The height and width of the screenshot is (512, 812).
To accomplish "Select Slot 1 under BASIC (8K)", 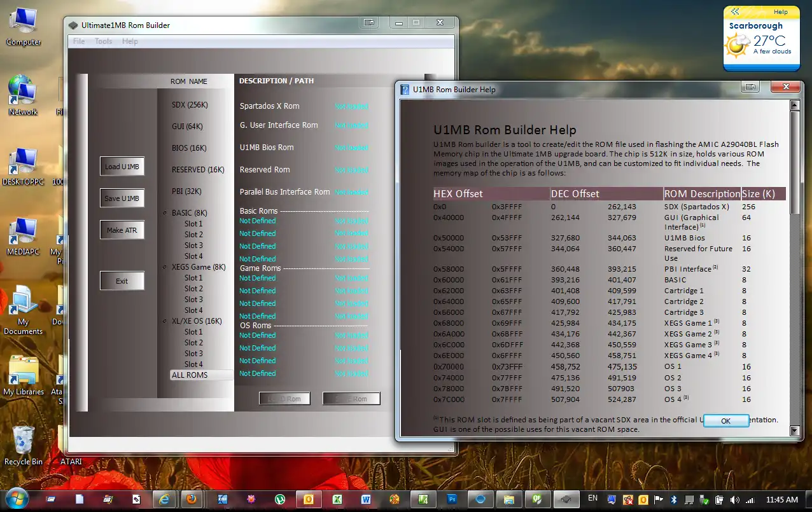I will [193, 224].
